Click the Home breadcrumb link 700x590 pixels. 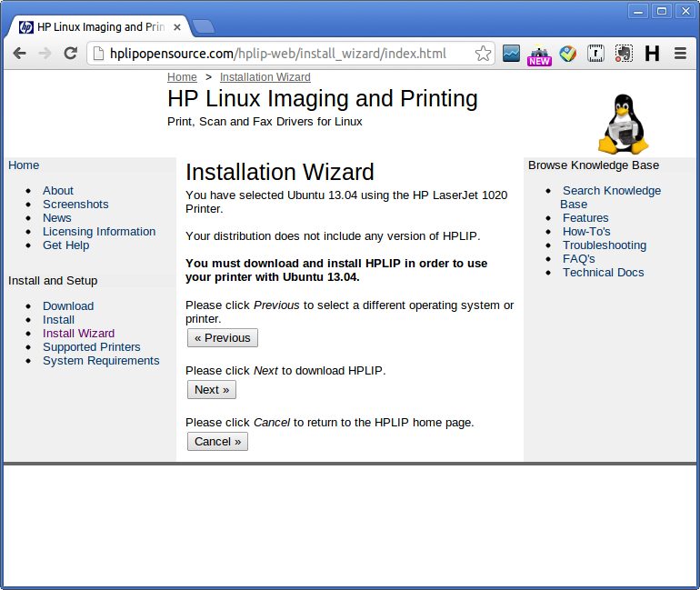coord(182,77)
